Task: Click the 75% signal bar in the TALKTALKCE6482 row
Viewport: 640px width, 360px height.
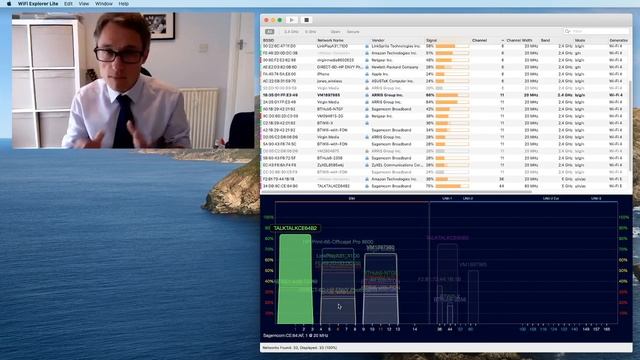Action: pos(452,186)
